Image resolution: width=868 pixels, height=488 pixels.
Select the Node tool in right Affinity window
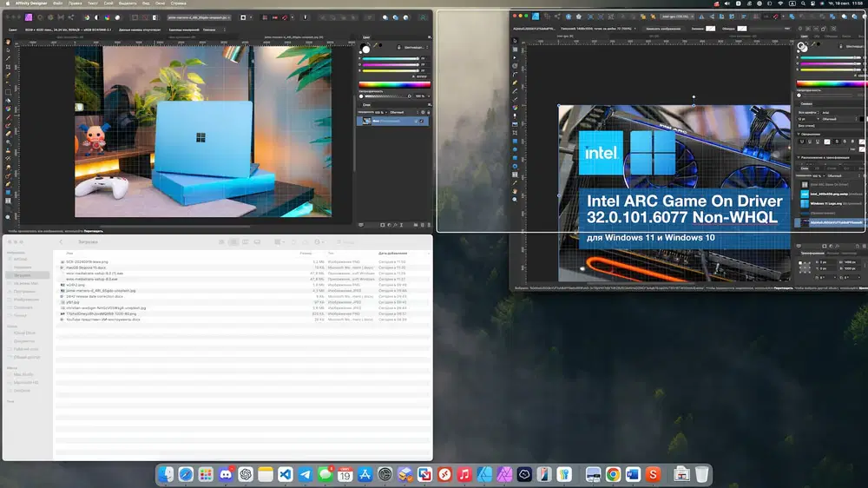click(x=515, y=57)
